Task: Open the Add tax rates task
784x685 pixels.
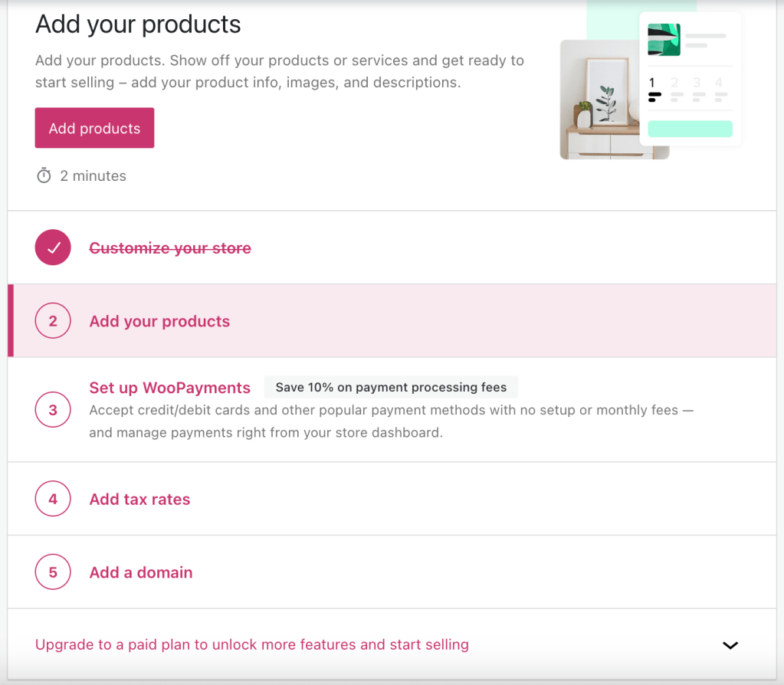Action: 139,500
